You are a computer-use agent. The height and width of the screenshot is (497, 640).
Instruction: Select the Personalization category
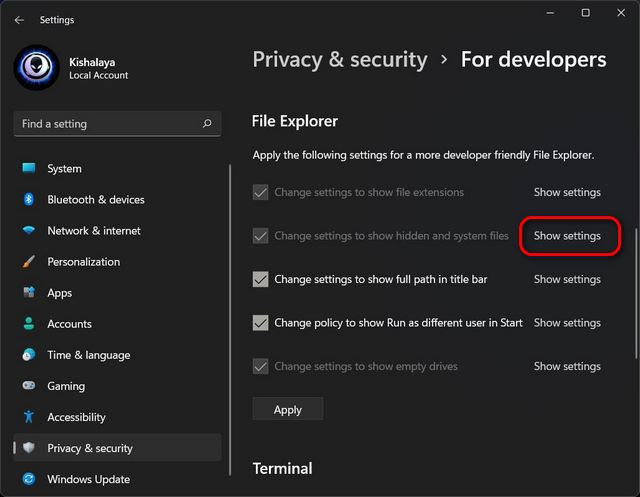tap(118, 262)
